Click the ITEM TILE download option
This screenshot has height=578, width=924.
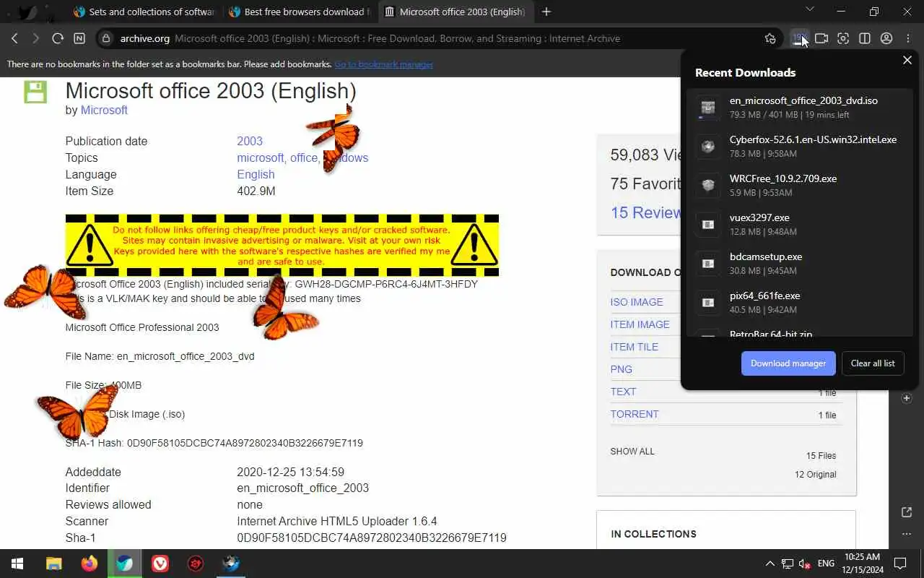(635, 347)
